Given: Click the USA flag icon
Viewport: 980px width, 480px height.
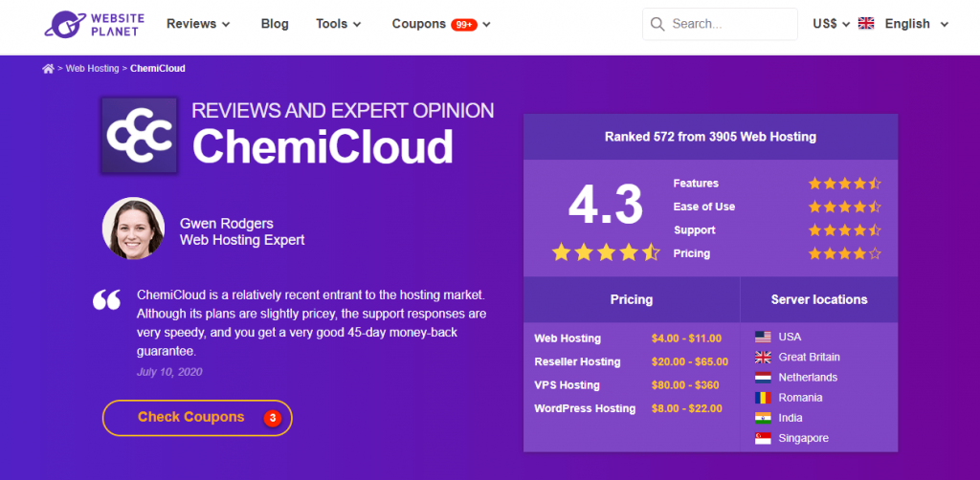Looking at the screenshot, I should [x=763, y=338].
